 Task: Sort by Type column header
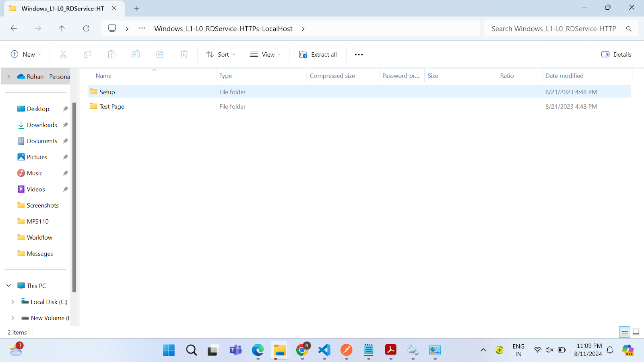tap(225, 76)
